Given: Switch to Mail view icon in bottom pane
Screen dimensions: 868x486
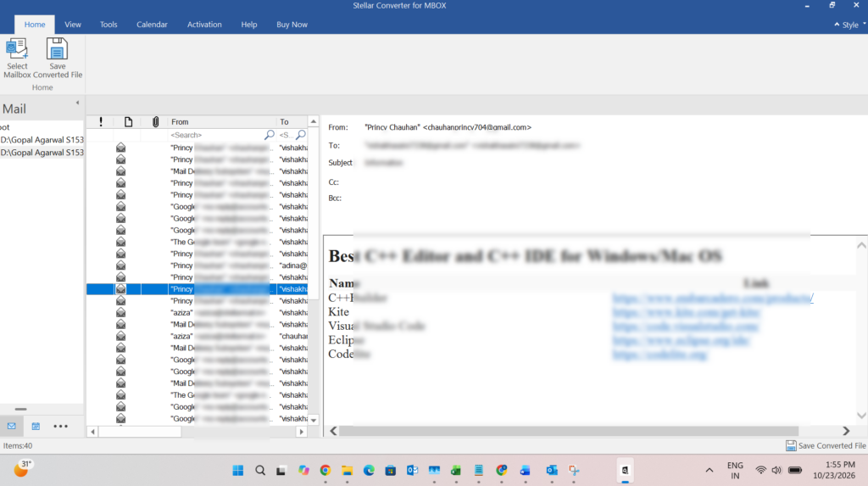Looking at the screenshot, I should pos(12,426).
